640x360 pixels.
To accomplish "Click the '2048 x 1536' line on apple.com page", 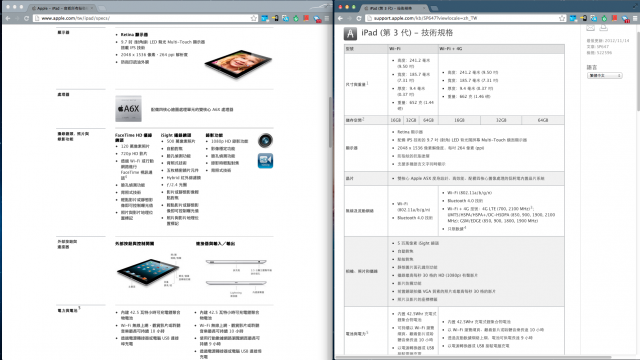I will coord(154,55).
